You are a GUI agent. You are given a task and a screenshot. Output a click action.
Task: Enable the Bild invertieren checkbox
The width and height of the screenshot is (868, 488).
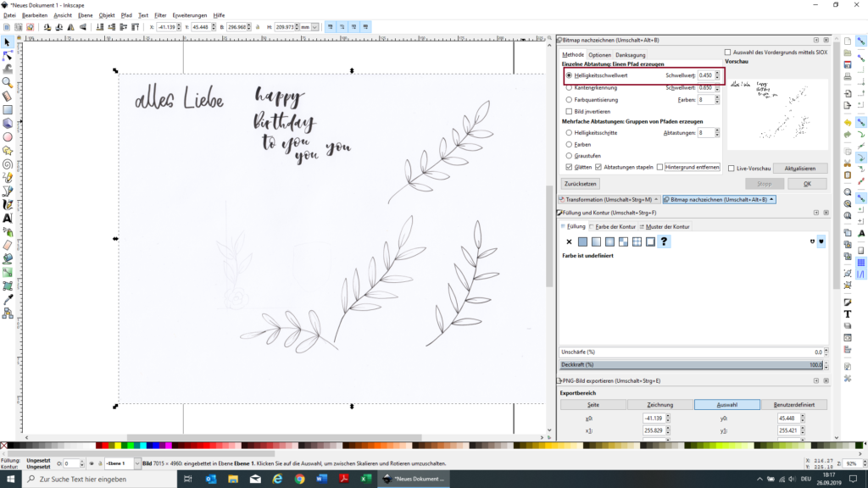tap(569, 111)
